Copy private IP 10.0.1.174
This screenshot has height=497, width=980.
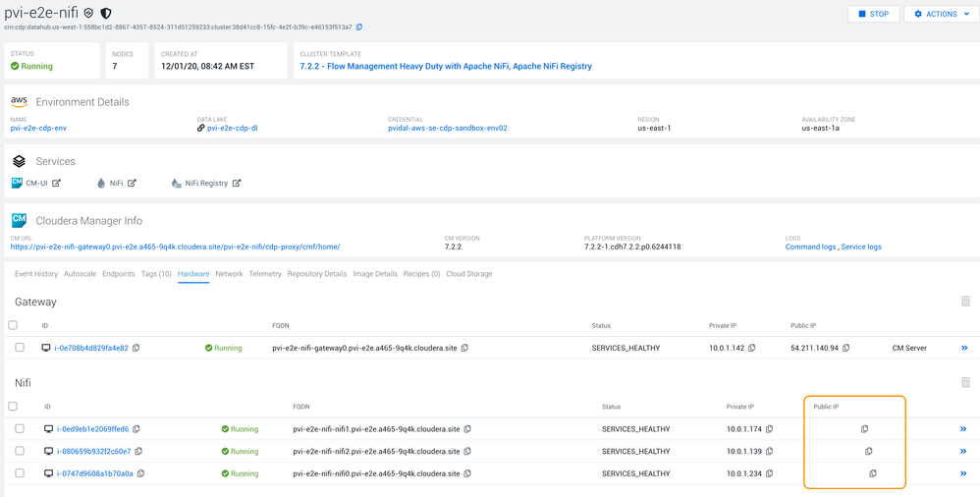[770, 429]
